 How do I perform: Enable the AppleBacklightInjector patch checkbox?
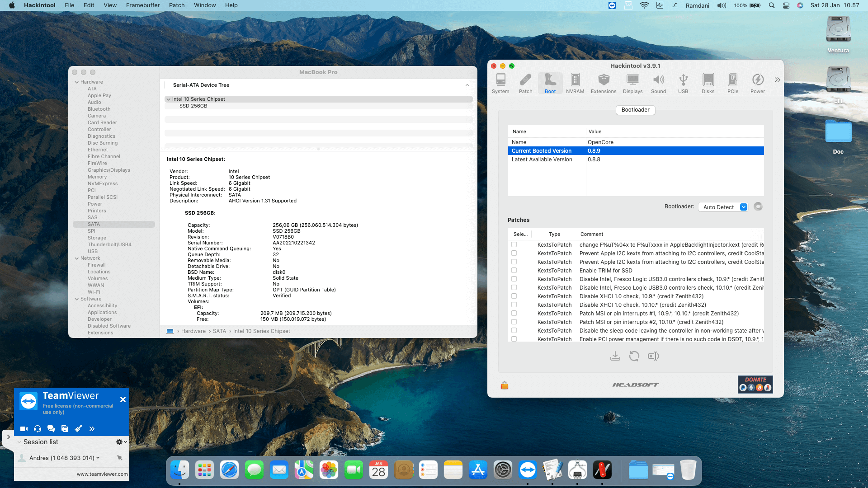(514, 244)
